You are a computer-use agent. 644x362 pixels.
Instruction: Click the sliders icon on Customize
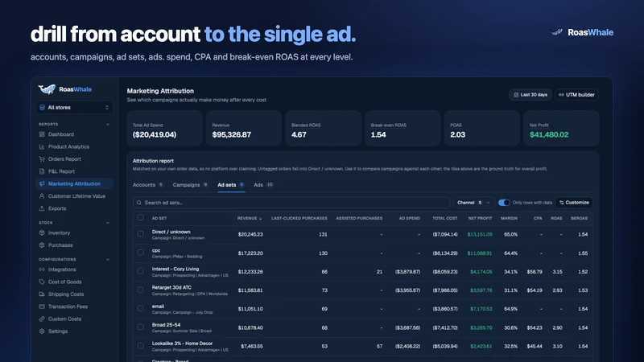pos(561,203)
